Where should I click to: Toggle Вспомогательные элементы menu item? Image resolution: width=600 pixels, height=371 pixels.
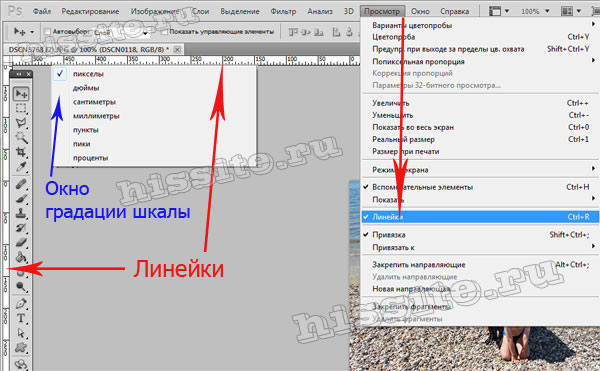[480, 187]
